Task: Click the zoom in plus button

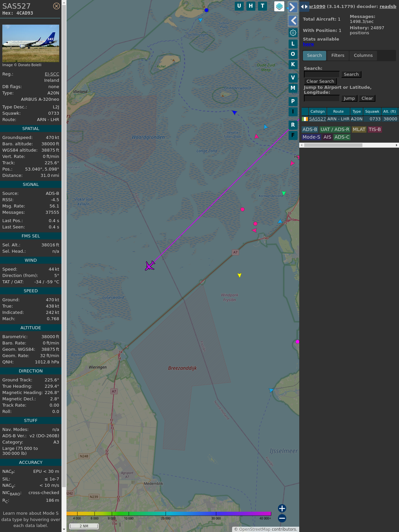Action: pos(282,508)
